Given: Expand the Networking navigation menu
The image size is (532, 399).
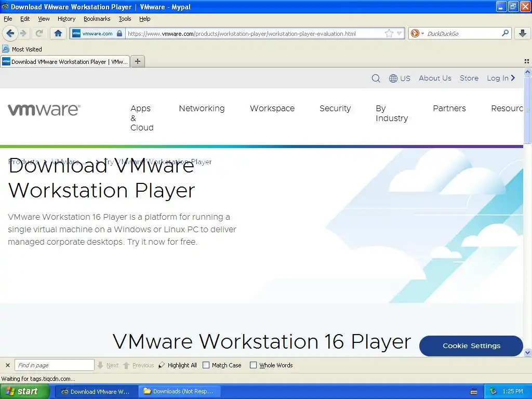Looking at the screenshot, I should 202,108.
